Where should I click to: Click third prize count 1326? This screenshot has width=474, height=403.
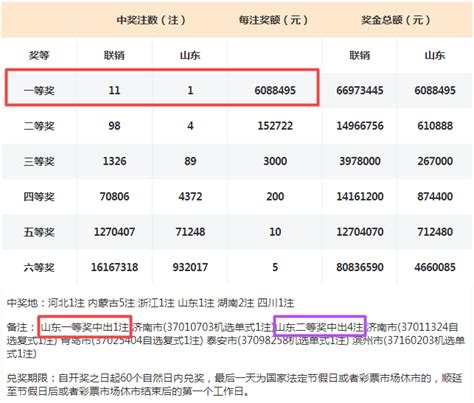tap(114, 161)
